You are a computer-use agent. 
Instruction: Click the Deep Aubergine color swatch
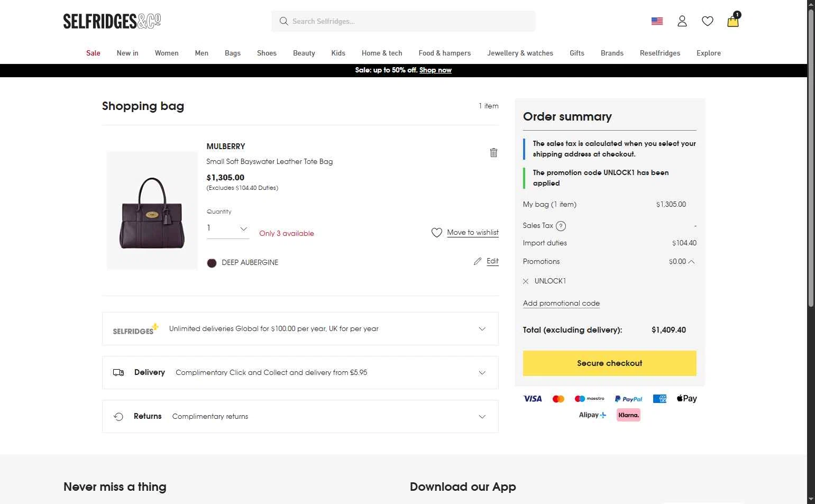[x=212, y=263]
